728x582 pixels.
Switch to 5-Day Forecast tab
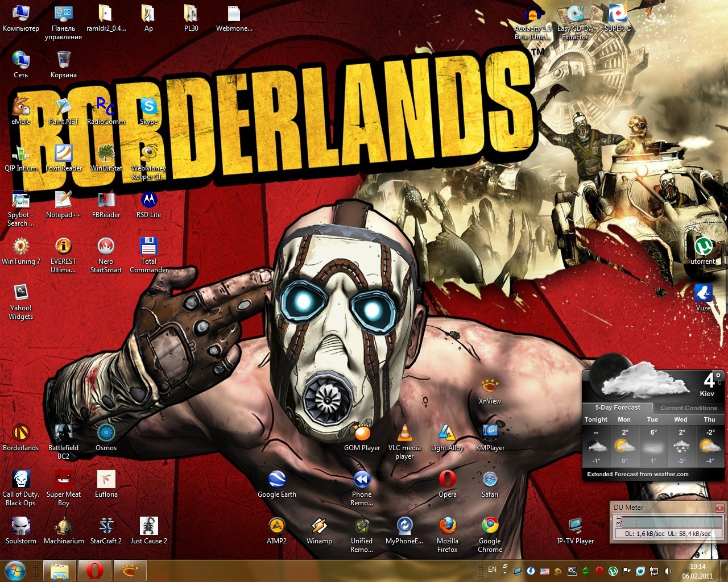617,408
